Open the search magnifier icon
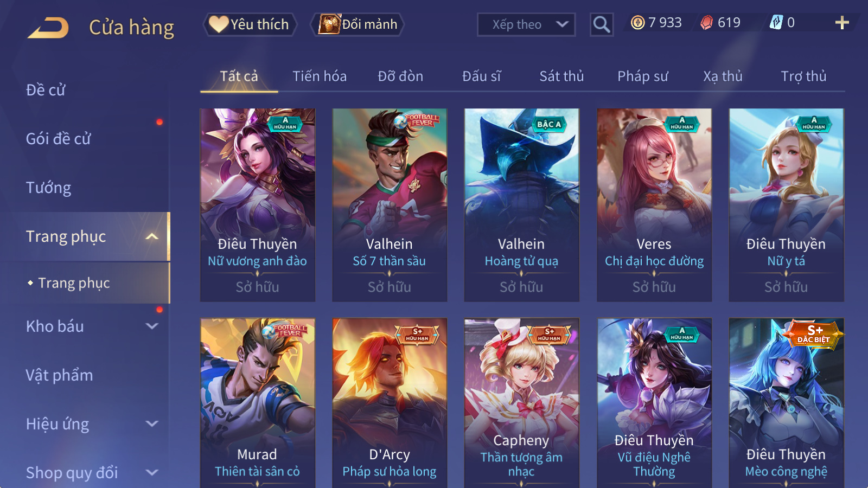 (601, 24)
